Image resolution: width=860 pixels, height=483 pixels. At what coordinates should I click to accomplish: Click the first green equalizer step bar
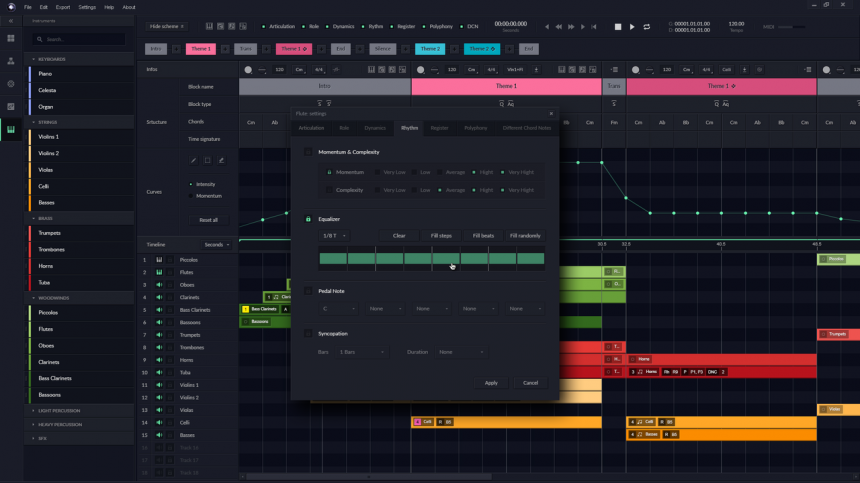(333, 258)
